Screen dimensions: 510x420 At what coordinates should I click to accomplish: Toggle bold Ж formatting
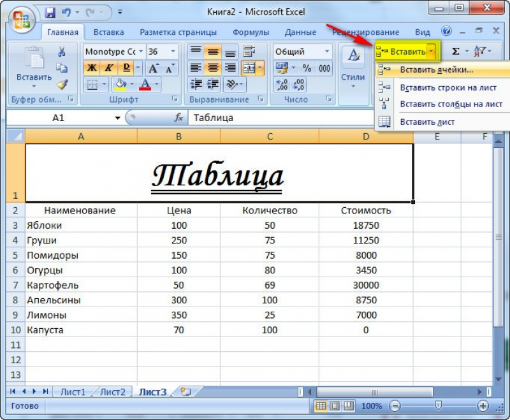92,68
